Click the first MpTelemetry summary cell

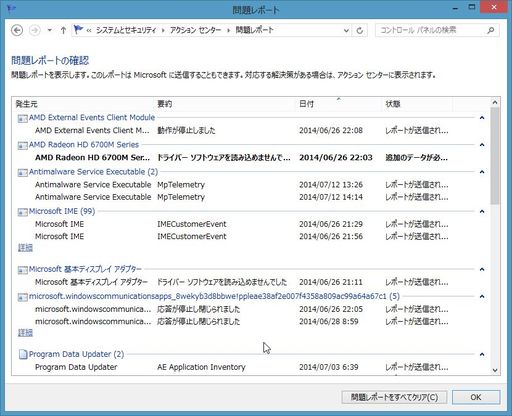181,185
